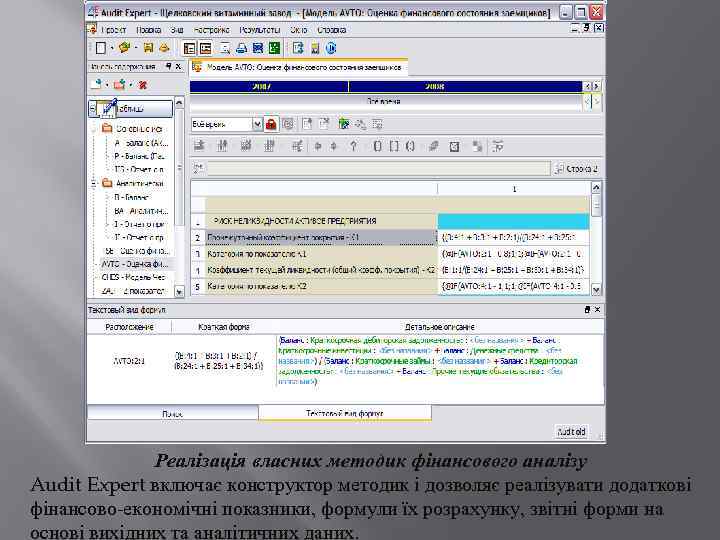The width and height of the screenshot is (720, 540).
Task: Open the Всё время period dropdown
Action: 257,124
